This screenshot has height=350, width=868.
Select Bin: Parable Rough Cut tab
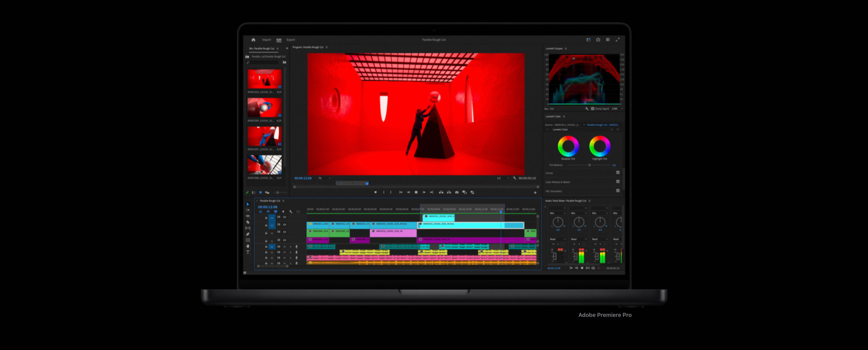262,48
